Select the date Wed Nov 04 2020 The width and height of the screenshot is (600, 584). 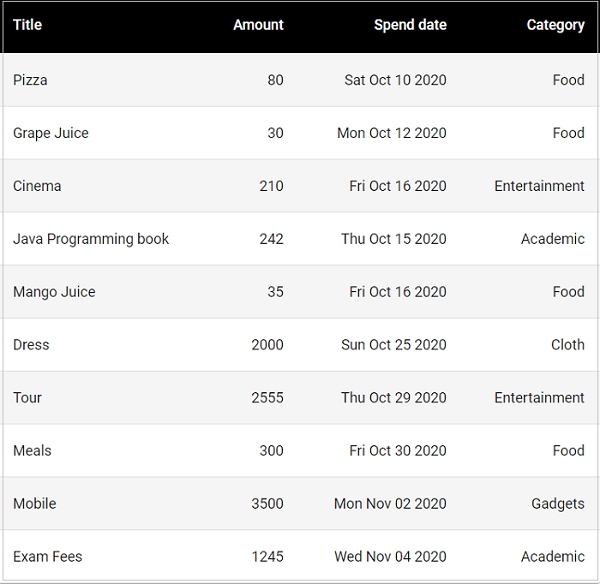pyautogui.click(x=390, y=557)
